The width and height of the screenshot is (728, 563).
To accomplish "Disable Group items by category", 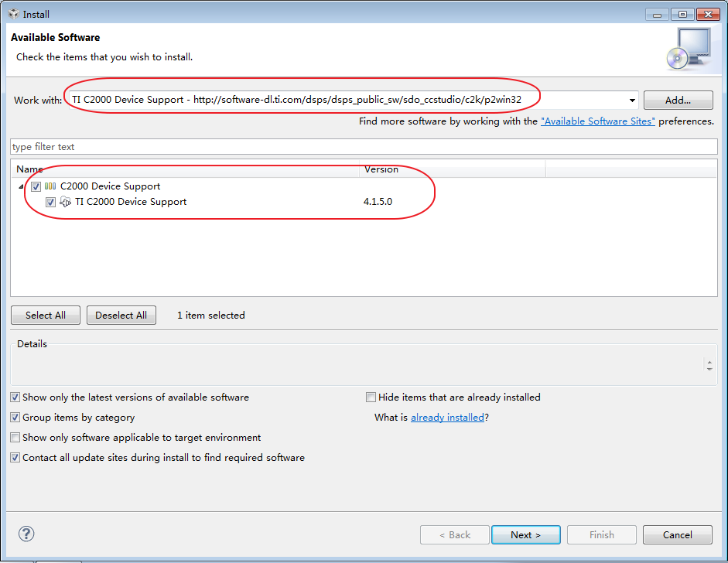I will pyautogui.click(x=15, y=418).
